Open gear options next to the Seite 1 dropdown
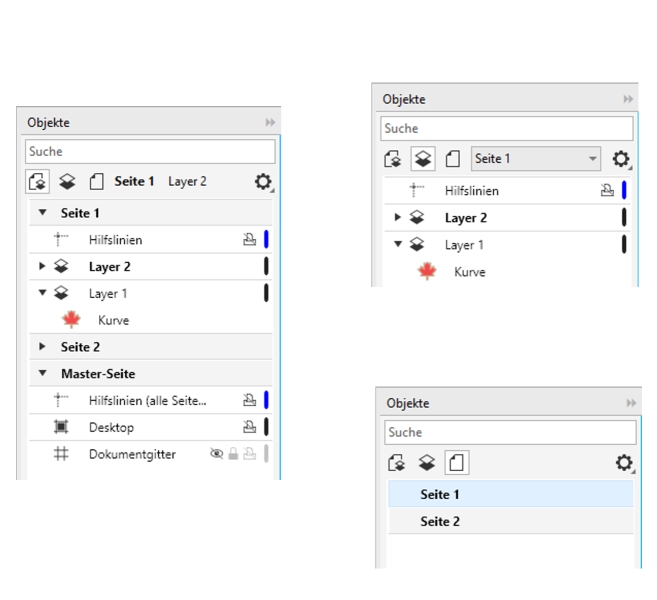This screenshot has height=600, width=657. [621, 159]
